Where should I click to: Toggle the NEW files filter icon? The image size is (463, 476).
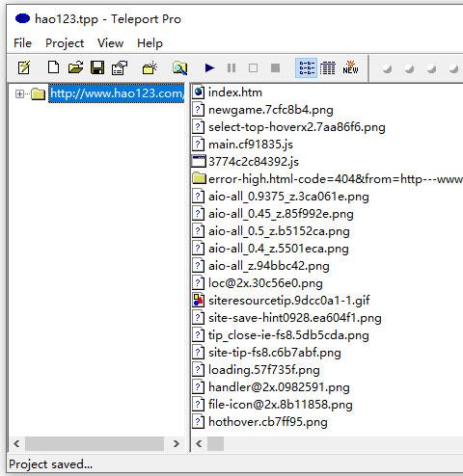[x=350, y=67]
